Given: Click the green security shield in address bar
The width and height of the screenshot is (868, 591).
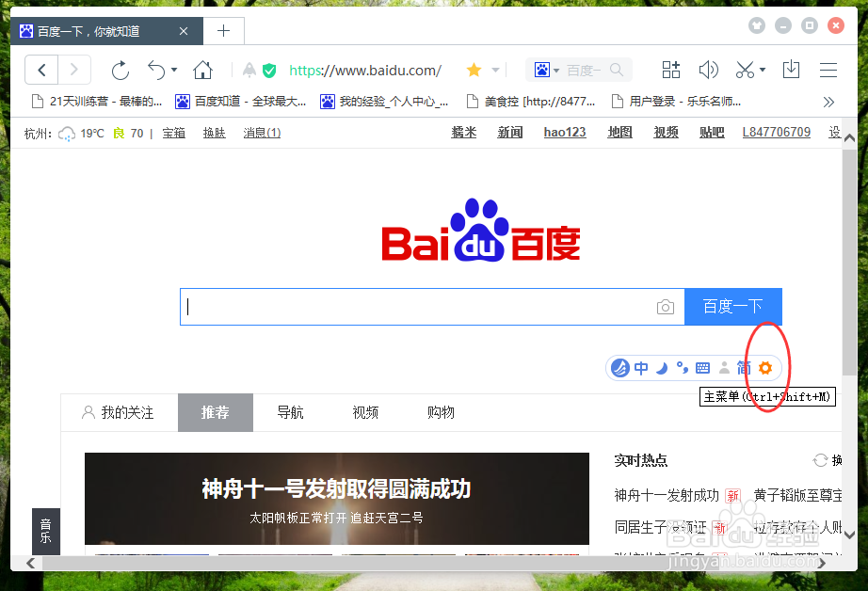Looking at the screenshot, I should [269, 70].
